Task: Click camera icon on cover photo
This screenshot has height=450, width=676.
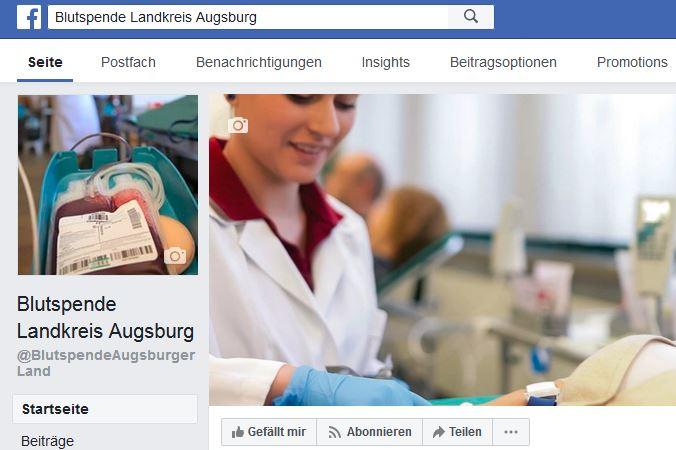Action: (x=238, y=125)
